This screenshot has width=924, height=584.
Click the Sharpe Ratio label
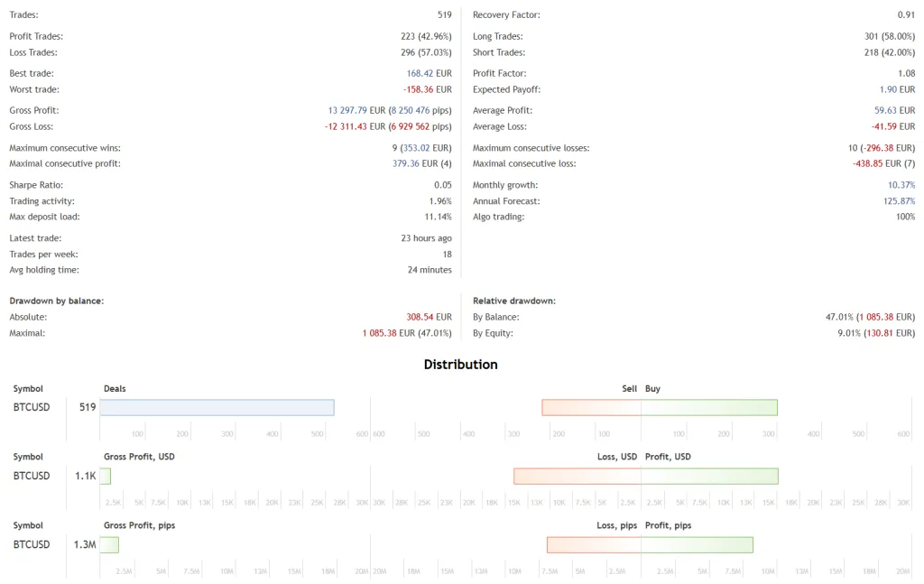36,185
